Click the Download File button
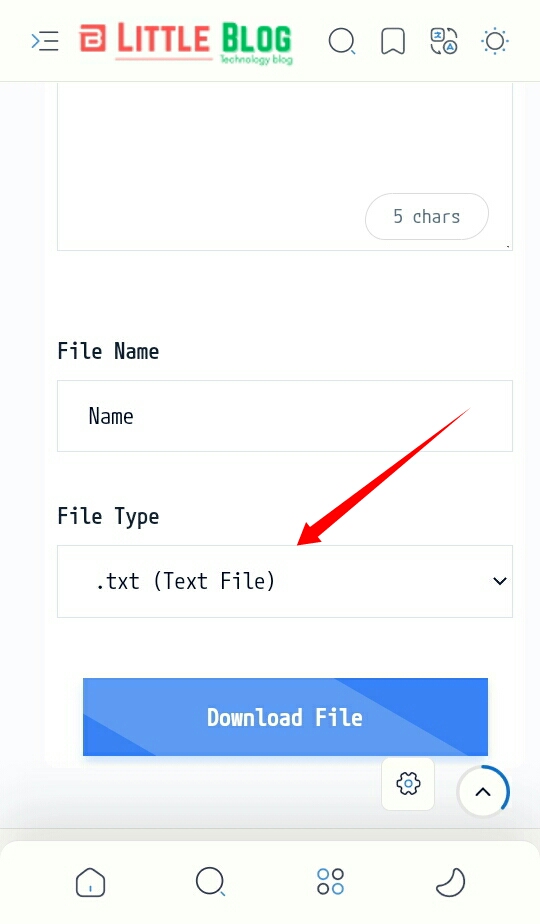Screen dimensions: 540x924 coord(285,717)
